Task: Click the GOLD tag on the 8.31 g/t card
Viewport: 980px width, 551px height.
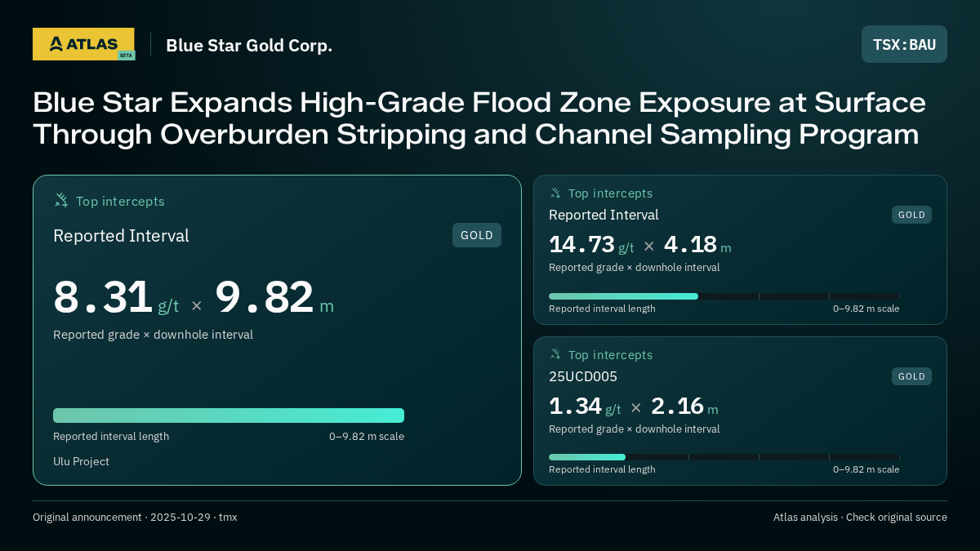Action: [x=477, y=235]
